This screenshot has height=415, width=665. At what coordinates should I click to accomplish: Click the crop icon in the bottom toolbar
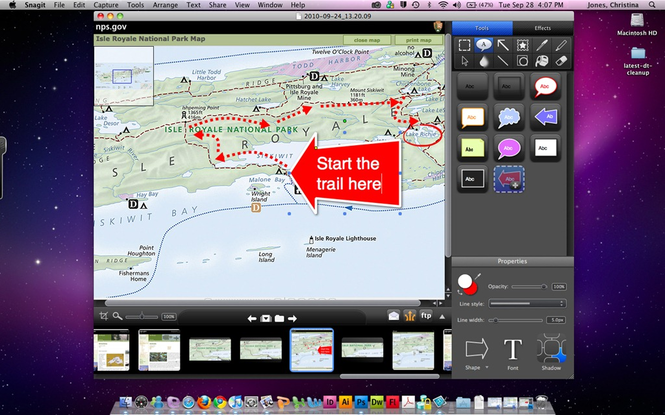(x=103, y=316)
